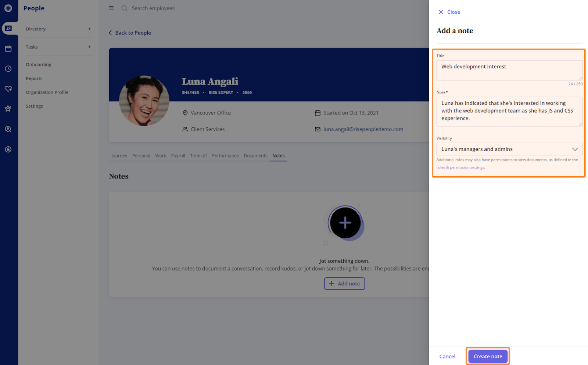Switch to the Personal tab
The width and height of the screenshot is (588, 365).
pyautogui.click(x=141, y=156)
